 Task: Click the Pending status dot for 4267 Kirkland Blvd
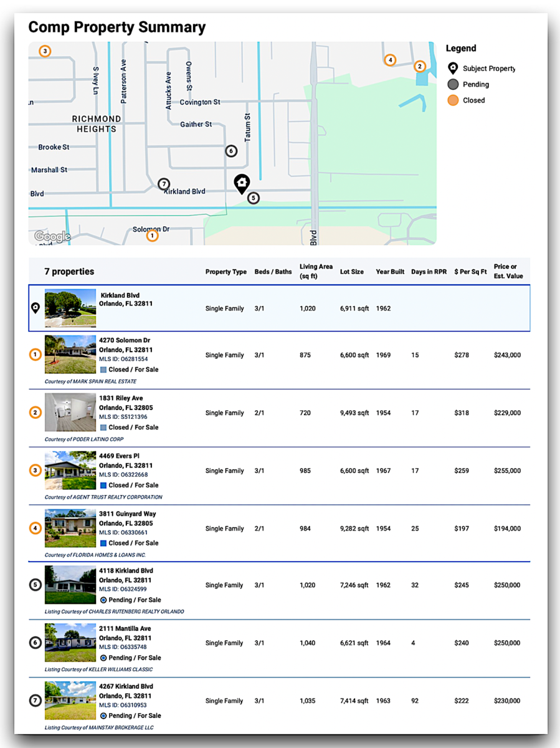pos(103,716)
